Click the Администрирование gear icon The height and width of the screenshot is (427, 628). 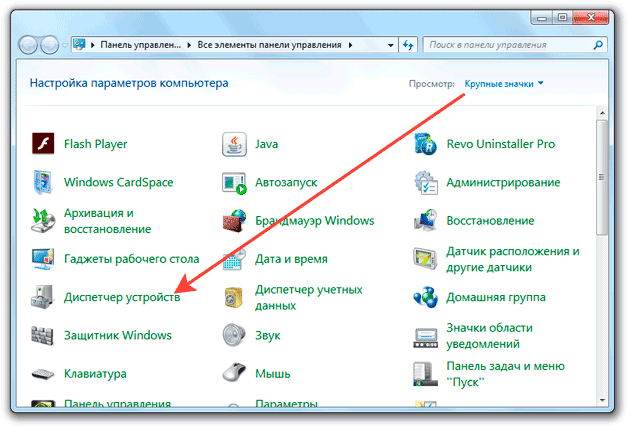[426, 183]
